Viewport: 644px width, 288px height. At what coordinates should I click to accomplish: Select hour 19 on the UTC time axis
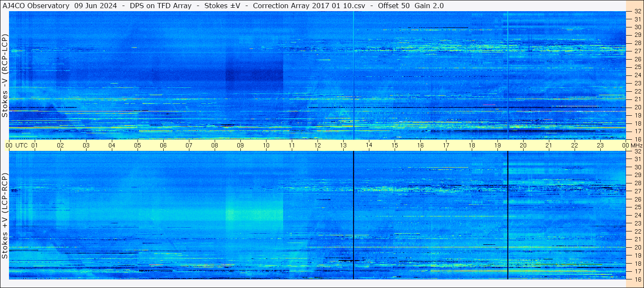tap(497, 145)
